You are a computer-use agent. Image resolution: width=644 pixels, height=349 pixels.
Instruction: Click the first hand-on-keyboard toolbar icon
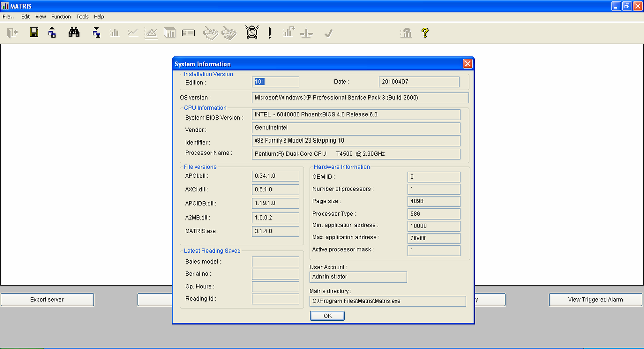(210, 33)
